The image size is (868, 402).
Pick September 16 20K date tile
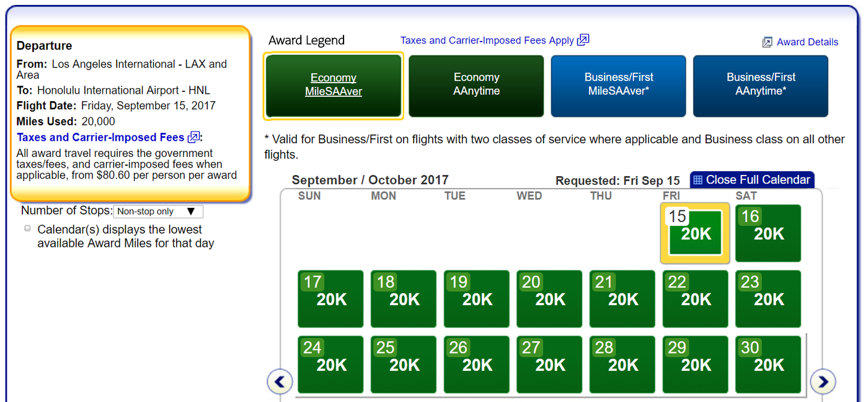pyautogui.click(x=768, y=233)
